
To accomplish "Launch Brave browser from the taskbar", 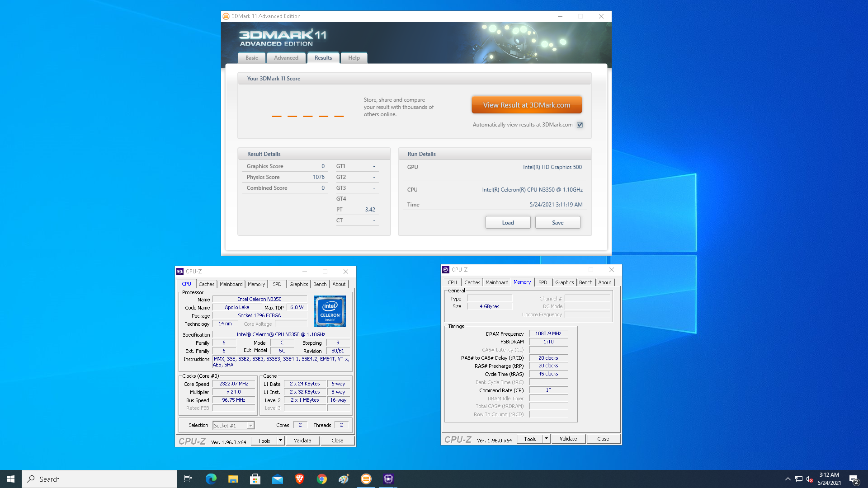I will [300, 479].
